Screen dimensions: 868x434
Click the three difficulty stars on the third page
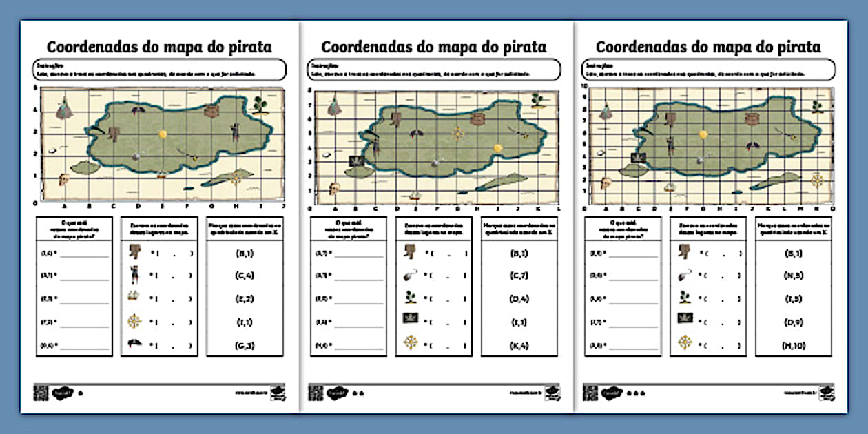[x=634, y=393]
